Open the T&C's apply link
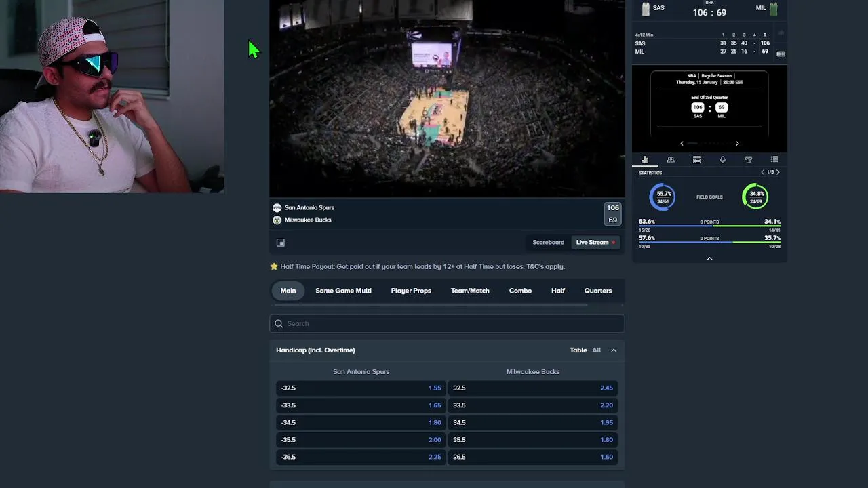 pyautogui.click(x=545, y=266)
